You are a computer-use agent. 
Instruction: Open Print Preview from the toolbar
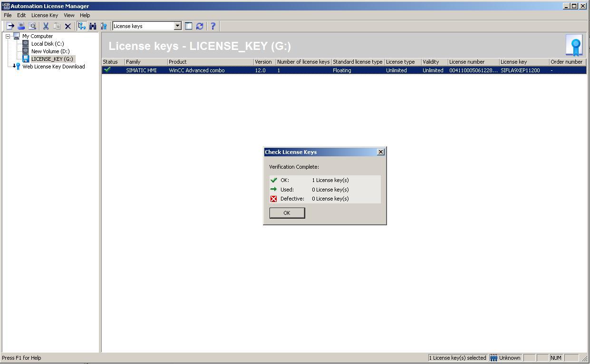tap(32, 26)
